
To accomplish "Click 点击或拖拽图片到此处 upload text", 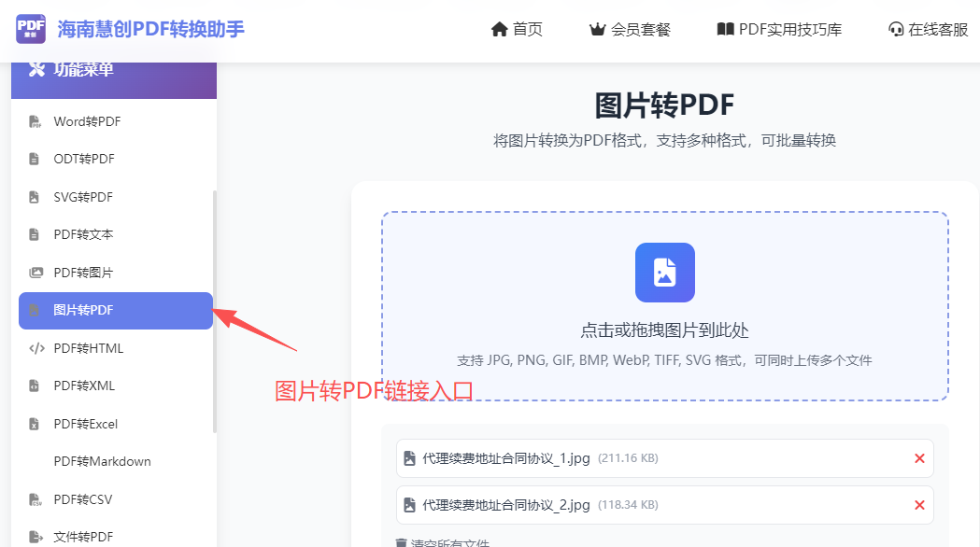I will click(x=664, y=330).
